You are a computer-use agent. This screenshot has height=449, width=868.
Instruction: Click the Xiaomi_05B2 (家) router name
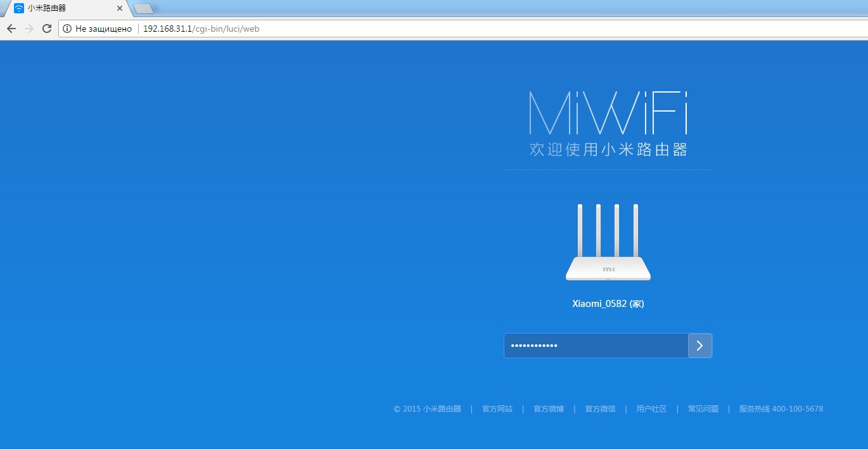[x=608, y=304]
